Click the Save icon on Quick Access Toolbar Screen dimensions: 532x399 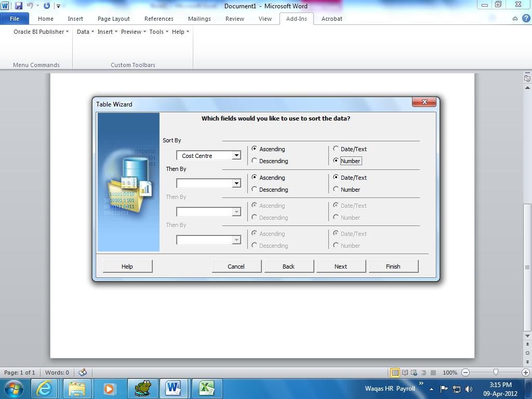point(19,5)
